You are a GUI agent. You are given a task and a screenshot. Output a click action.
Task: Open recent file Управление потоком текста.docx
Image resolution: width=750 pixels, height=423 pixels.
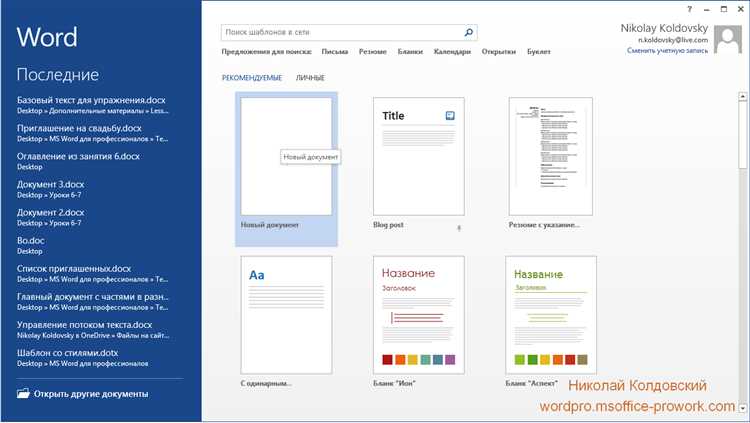[x=93, y=329]
